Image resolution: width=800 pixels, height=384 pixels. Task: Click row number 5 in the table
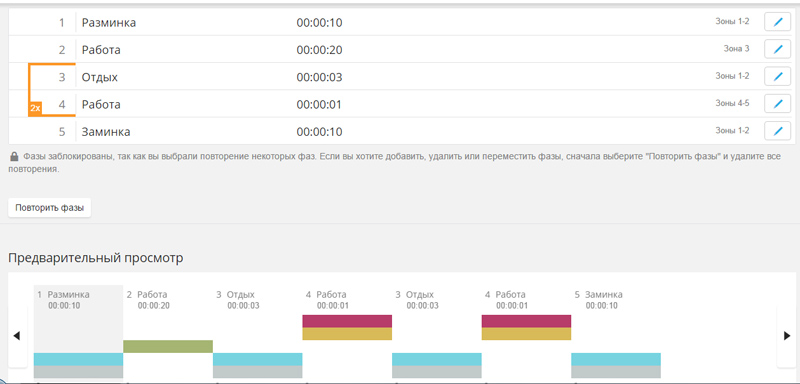[62, 132]
